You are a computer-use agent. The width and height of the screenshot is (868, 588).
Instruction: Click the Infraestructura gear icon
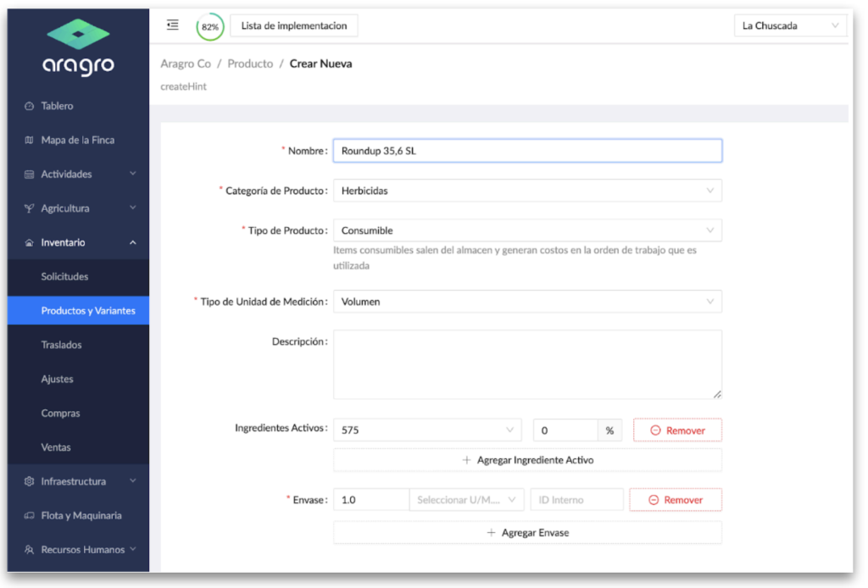coord(30,481)
